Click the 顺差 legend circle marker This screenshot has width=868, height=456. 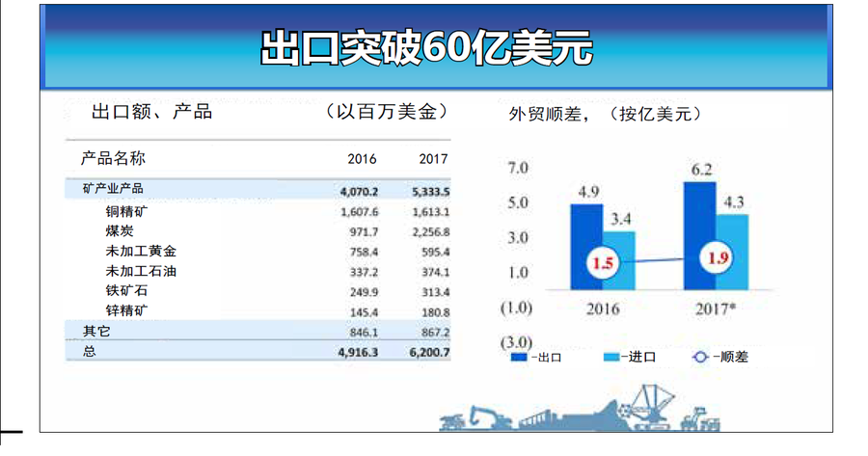(x=700, y=357)
